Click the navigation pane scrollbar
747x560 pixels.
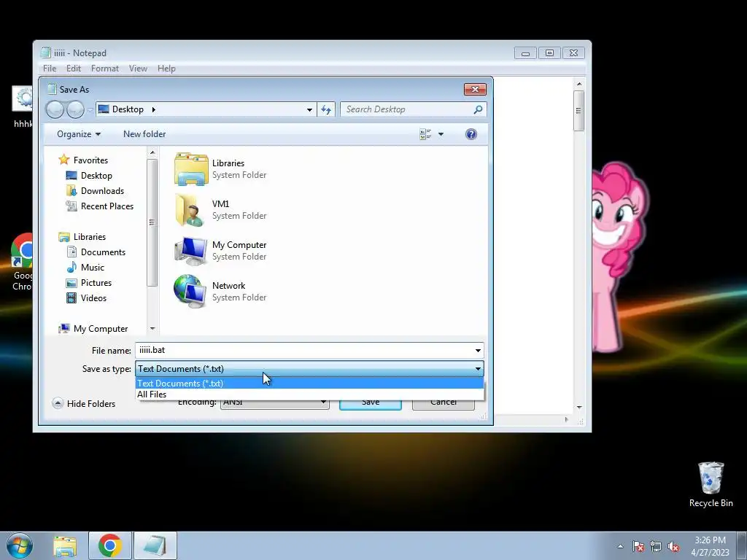pos(152,222)
